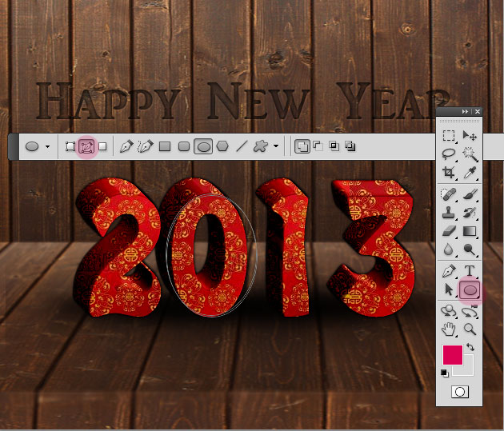Reset to default black and white colors

pos(444,373)
